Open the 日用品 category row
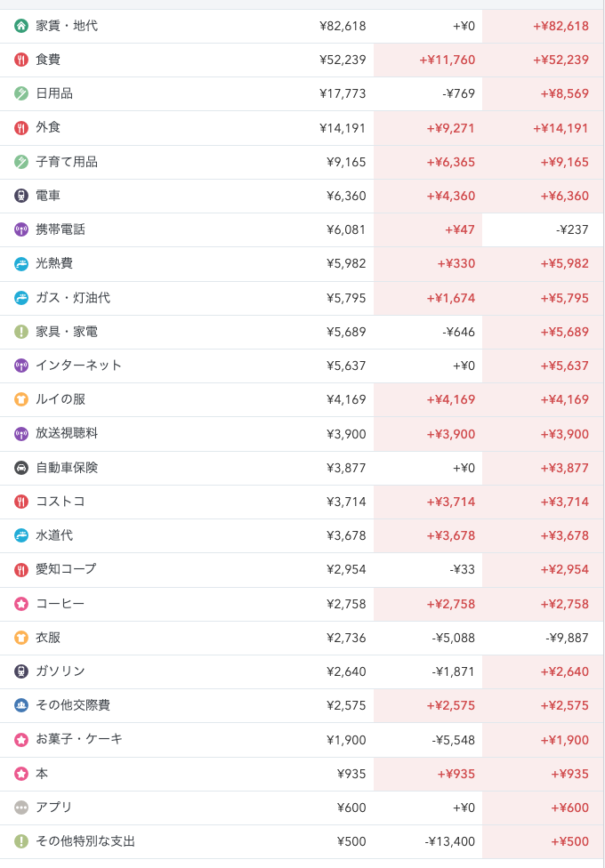The width and height of the screenshot is (605, 868). coord(302,93)
